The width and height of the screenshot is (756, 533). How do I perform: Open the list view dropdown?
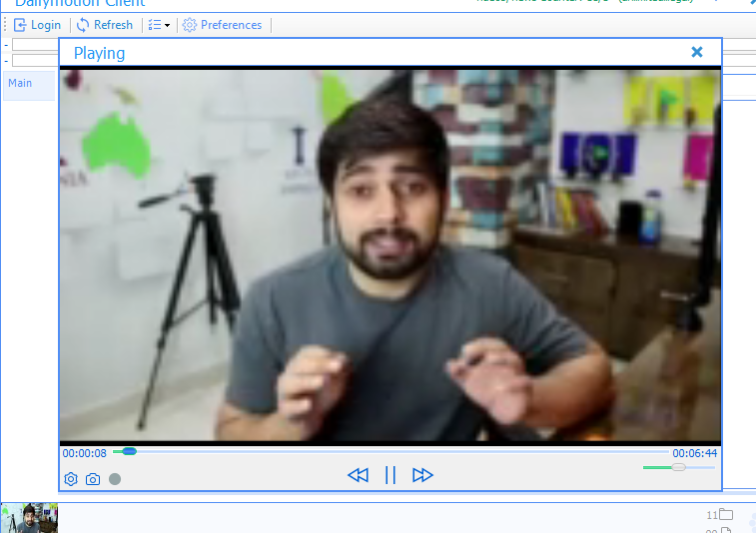coord(159,25)
